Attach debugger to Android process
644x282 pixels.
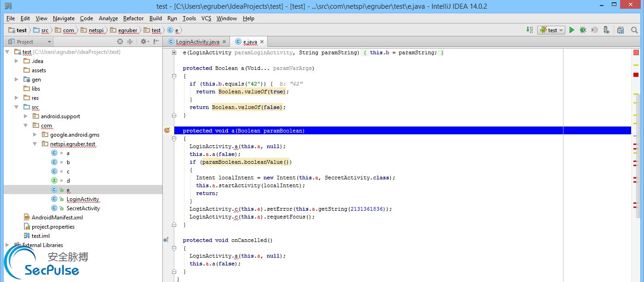[607, 30]
